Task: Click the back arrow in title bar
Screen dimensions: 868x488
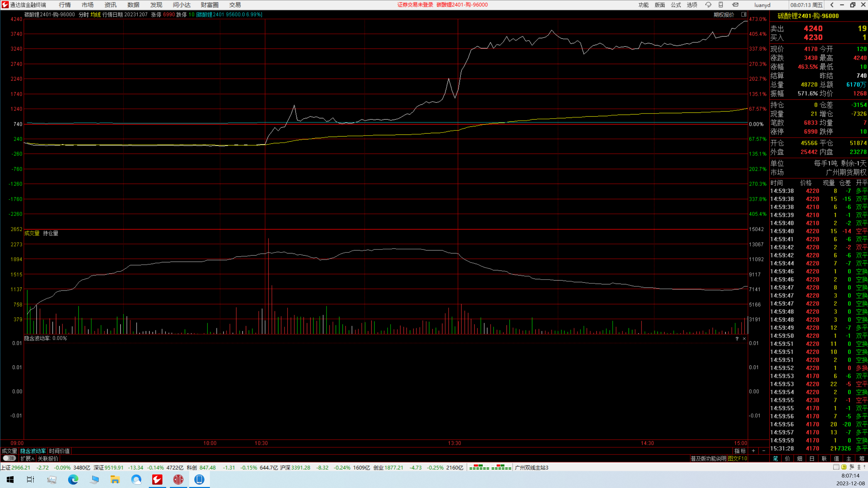Action: pos(832,5)
